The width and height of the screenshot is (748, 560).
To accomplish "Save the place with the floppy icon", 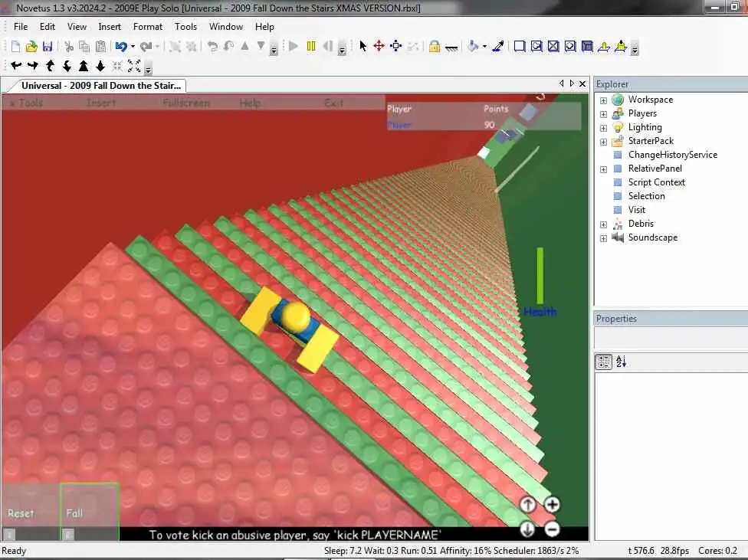I will pyautogui.click(x=48, y=46).
